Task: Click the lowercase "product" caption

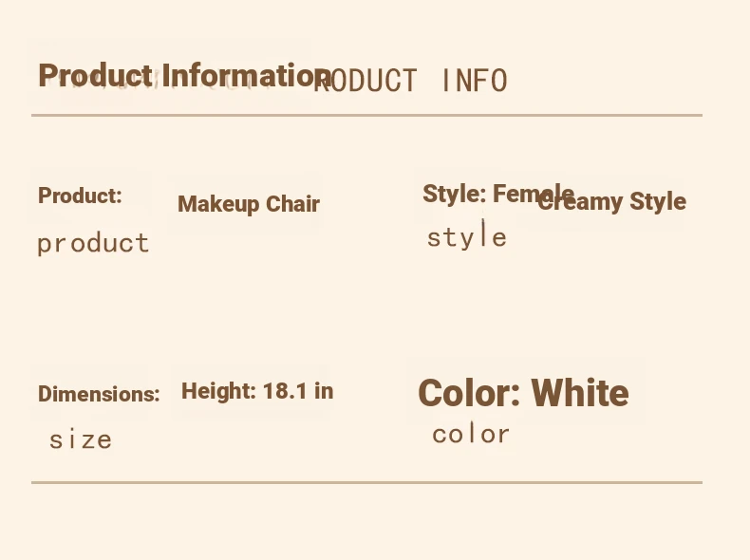Action: tap(93, 244)
